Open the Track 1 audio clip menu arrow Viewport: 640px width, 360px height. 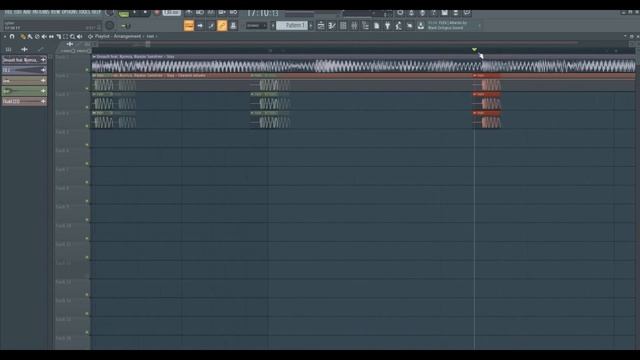click(x=94, y=57)
